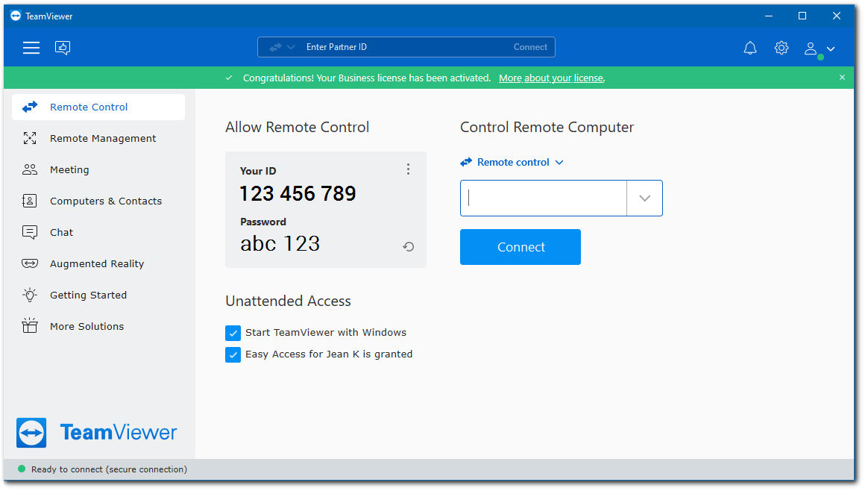Open Computers & Contacts
868x494 pixels.
98,201
